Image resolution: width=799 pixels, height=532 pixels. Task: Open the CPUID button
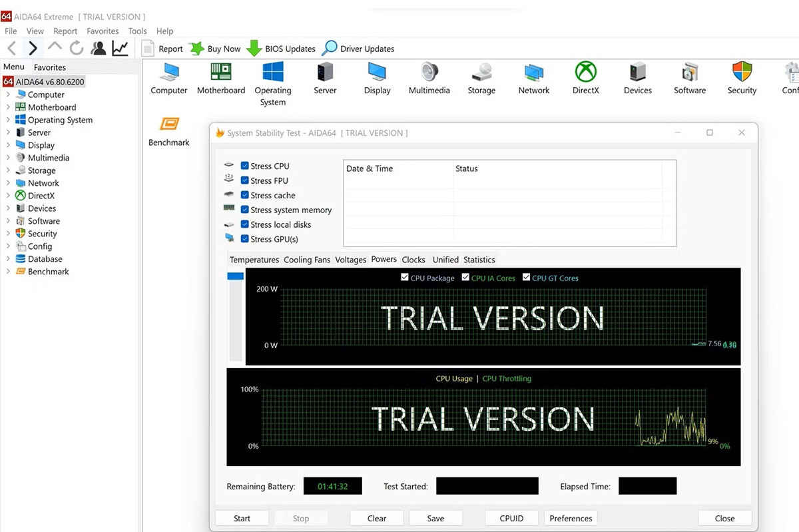511,518
